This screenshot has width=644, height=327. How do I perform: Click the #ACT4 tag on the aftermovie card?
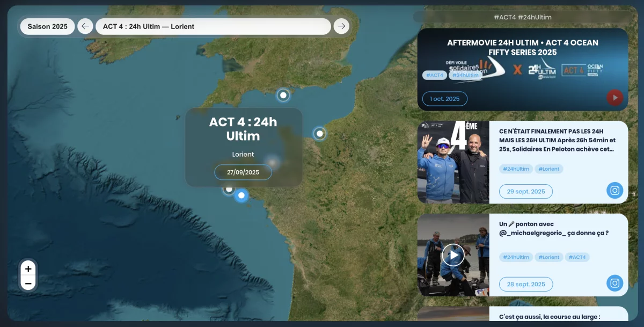pyautogui.click(x=435, y=75)
